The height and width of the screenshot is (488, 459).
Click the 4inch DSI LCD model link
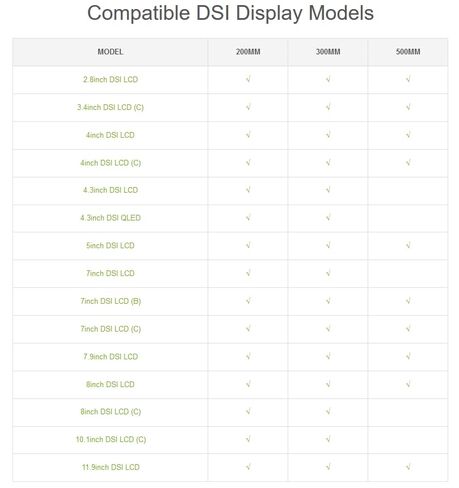coord(110,135)
